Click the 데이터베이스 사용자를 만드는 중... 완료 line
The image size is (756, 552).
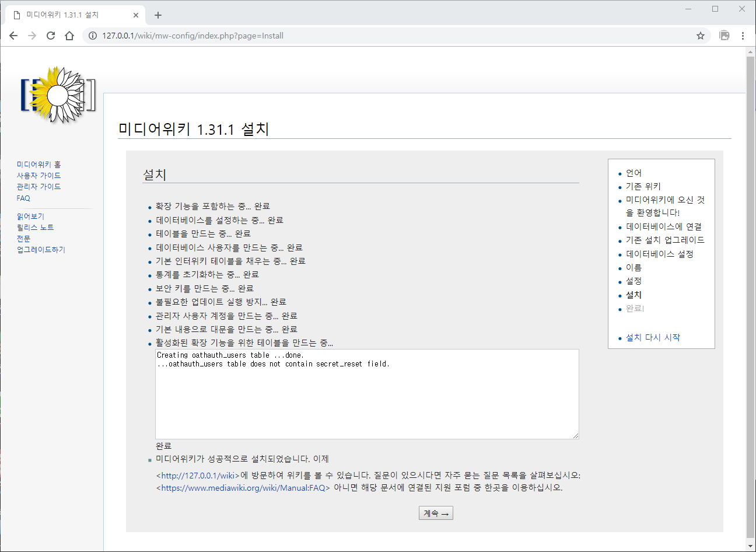click(229, 247)
